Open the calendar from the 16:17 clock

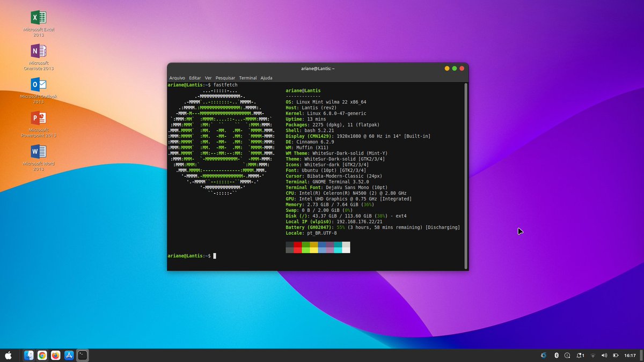(630, 356)
